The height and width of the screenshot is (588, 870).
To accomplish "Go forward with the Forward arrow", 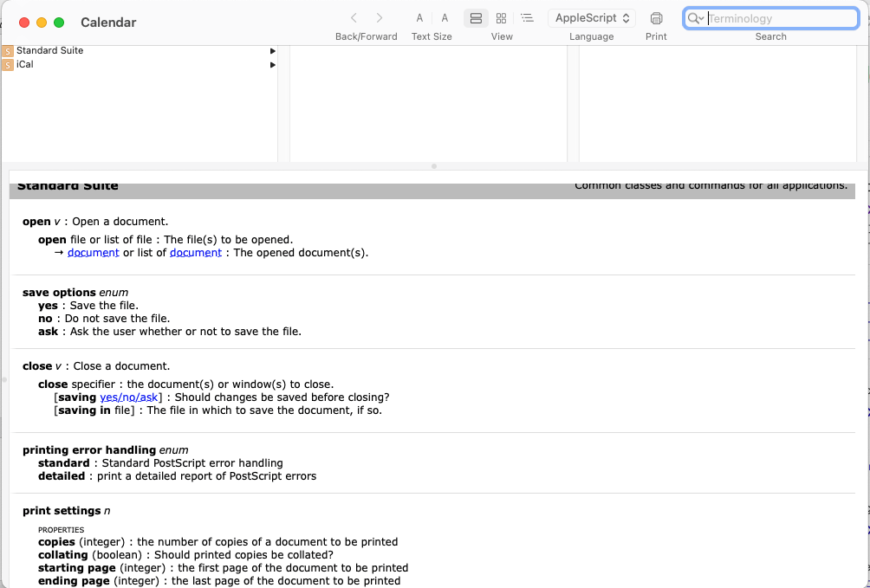I will click(379, 18).
